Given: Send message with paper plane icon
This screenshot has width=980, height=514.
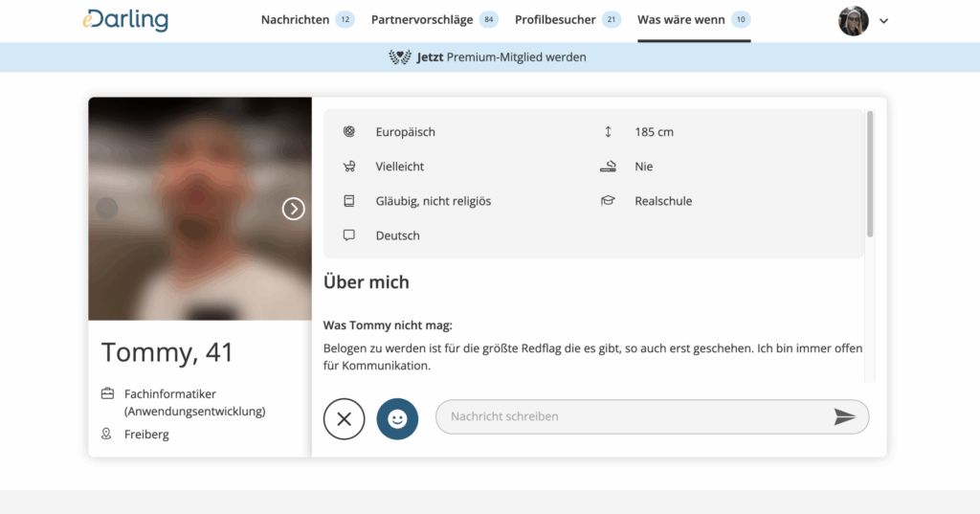Looking at the screenshot, I should (x=844, y=416).
